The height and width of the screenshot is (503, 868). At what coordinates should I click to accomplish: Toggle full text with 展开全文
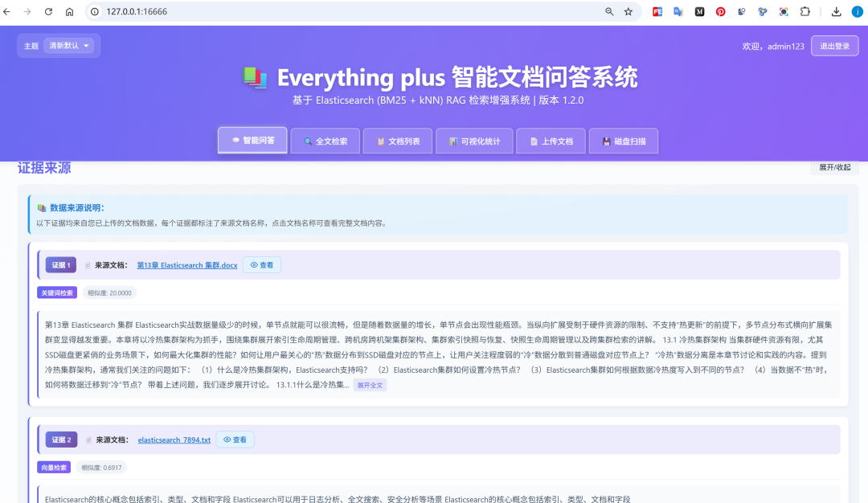click(x=370, y=385)
